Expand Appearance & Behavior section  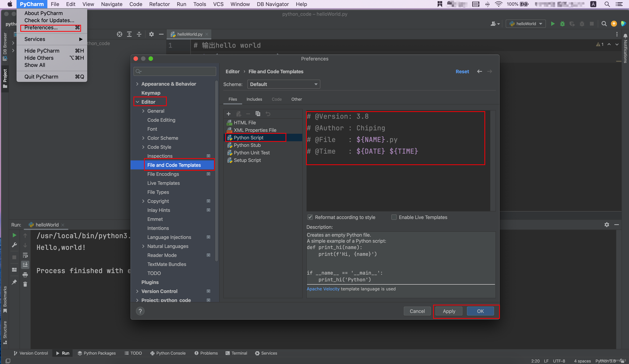pyautogui.click(x=137, y=84)
